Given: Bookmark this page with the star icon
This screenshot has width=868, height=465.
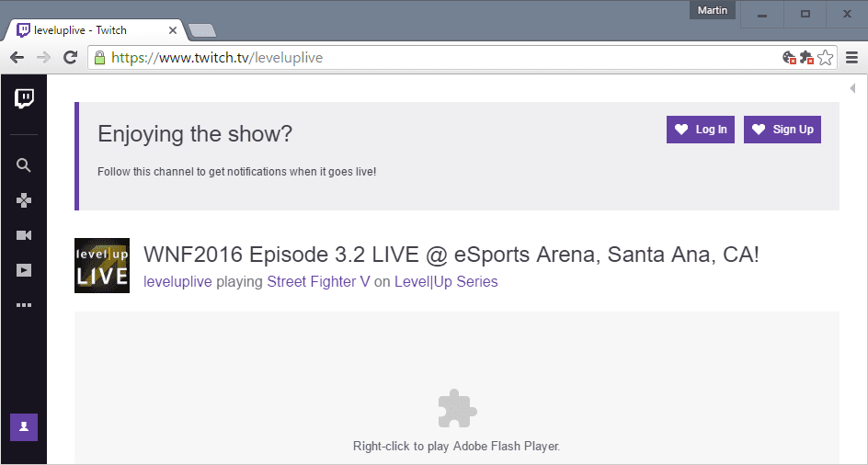Looking at the screenshot, I should point(826,58).
